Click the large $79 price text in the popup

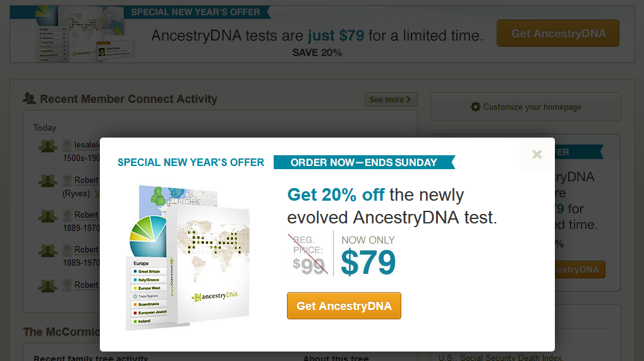(368, 263)
